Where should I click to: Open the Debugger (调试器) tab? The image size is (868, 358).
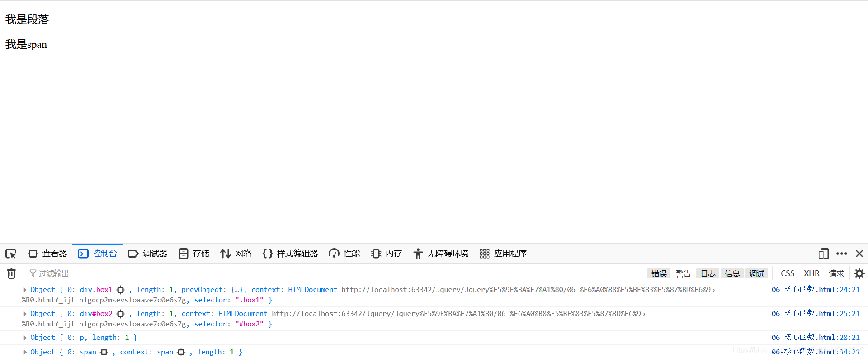(x=148, y=254)
